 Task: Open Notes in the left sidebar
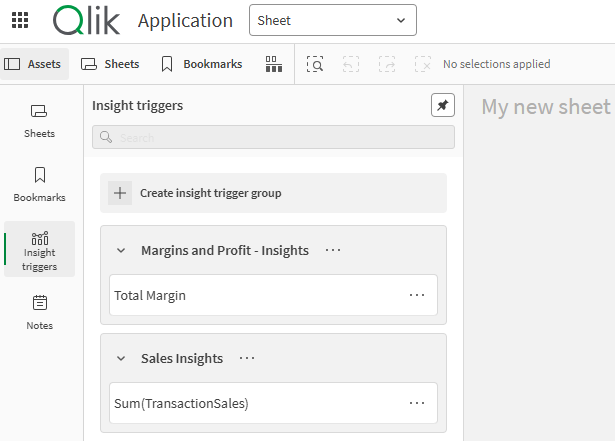[39, 312]
